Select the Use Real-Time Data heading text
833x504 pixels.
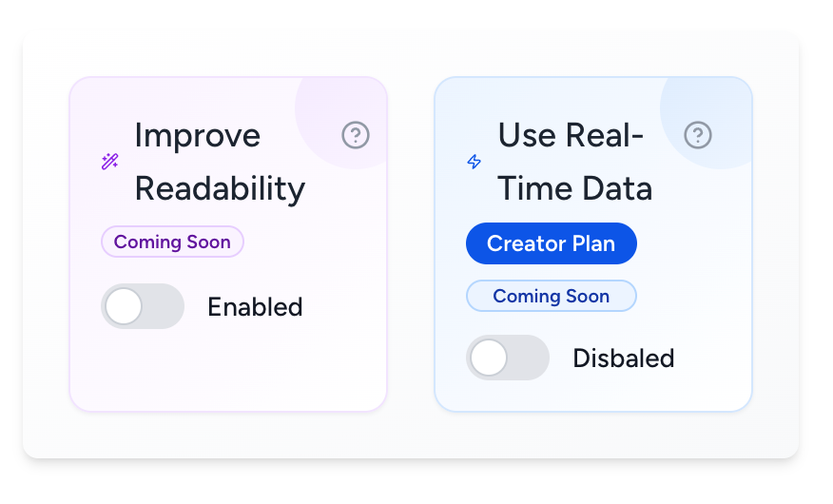574,162
